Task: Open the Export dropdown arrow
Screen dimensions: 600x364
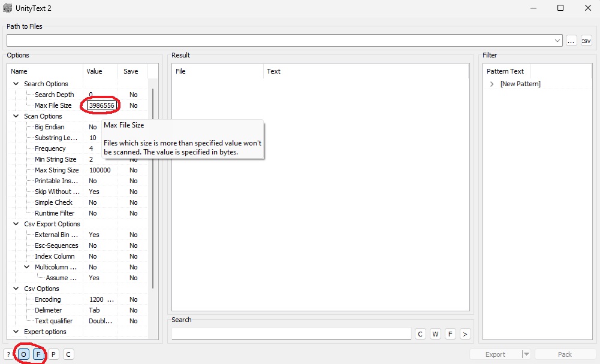Action: coord(526,354)
